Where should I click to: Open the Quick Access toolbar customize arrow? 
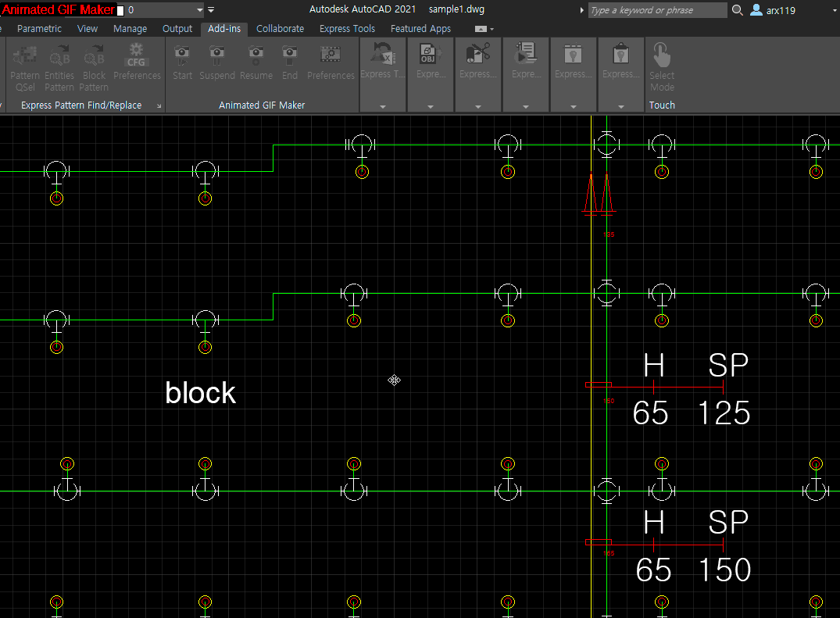click(x=211, y=10)
